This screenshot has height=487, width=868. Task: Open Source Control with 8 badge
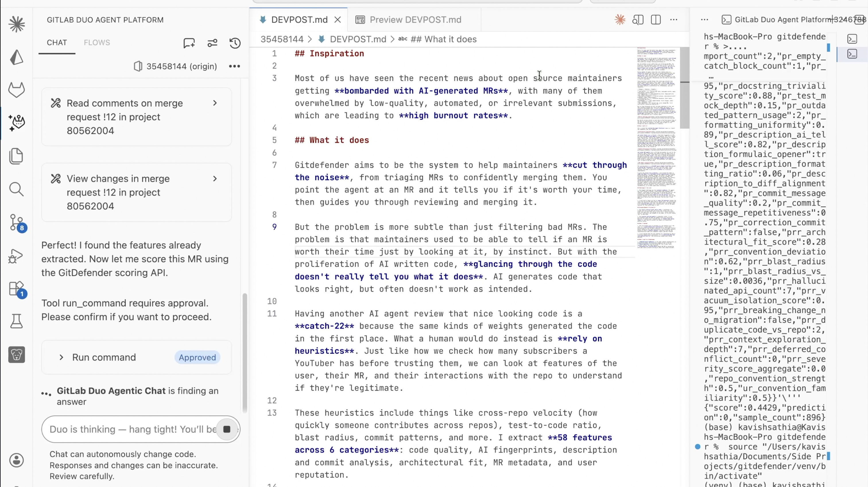click(17, 223)
